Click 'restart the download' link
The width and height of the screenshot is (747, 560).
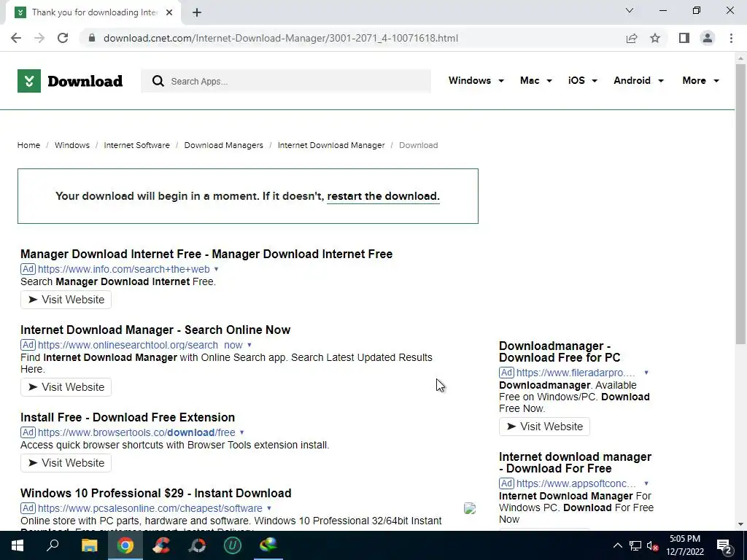383,196
